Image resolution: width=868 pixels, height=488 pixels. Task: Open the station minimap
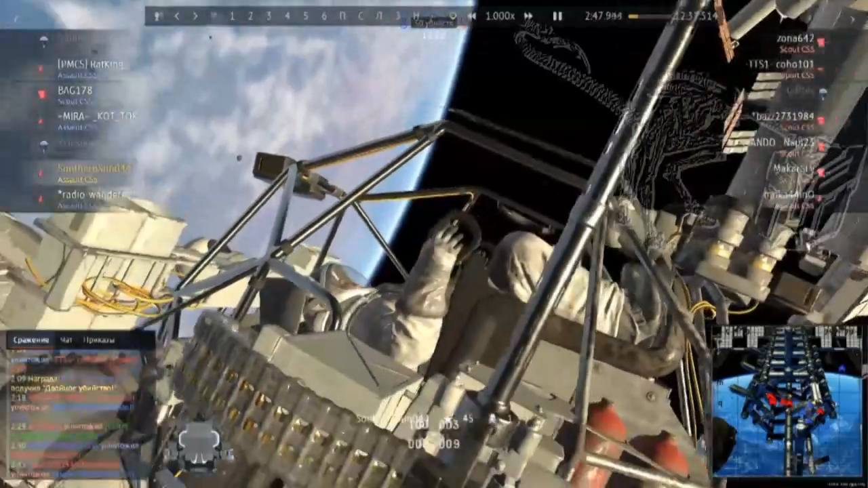787,401
